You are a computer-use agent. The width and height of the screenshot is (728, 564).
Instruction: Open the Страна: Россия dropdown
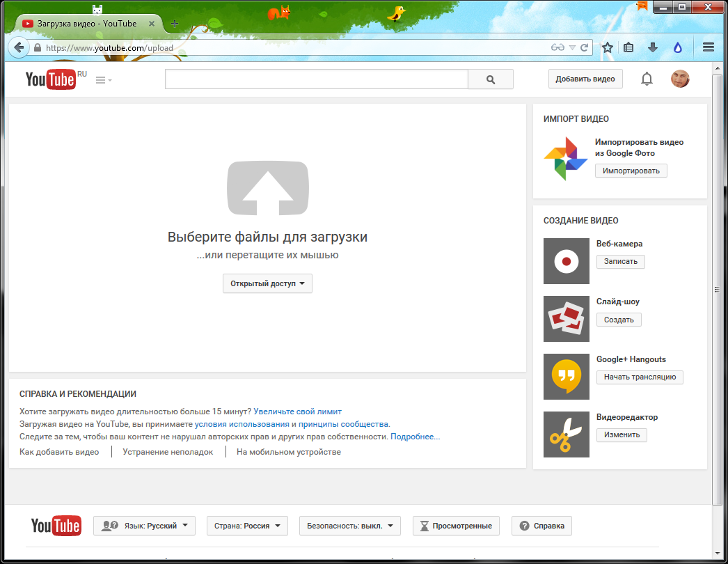[x=247, y=526]
